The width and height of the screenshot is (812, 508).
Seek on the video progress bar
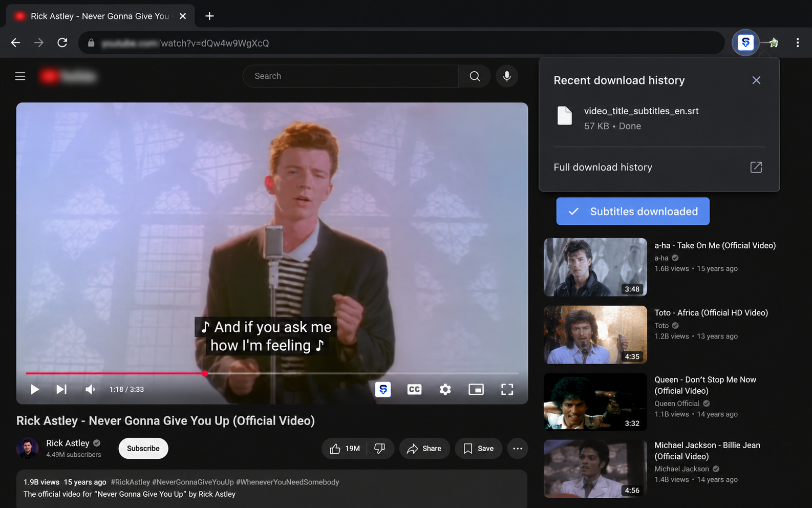pyautogui.click(x=272, y=373)
